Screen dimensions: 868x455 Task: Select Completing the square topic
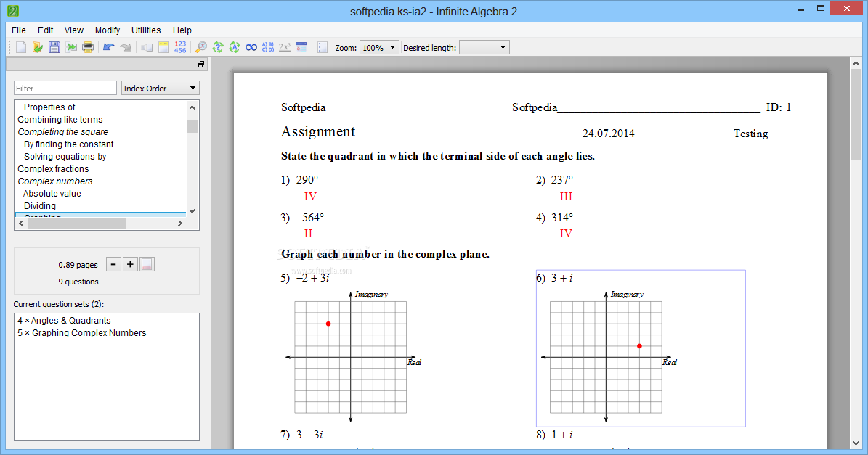pyautogui.click(x=63, y=131)
